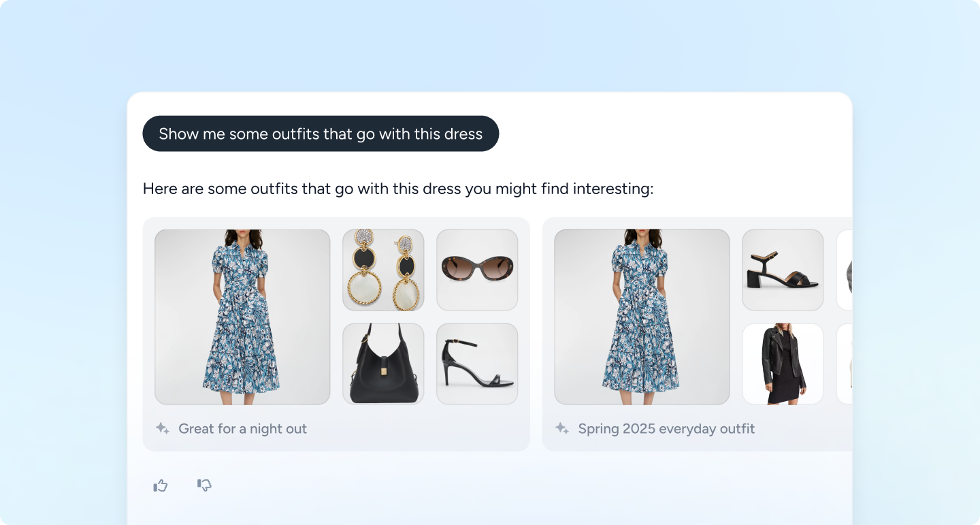Click the 'Great for a night out' caption
This screenshot has width=980, height=525.
click(x=242, y=428)
